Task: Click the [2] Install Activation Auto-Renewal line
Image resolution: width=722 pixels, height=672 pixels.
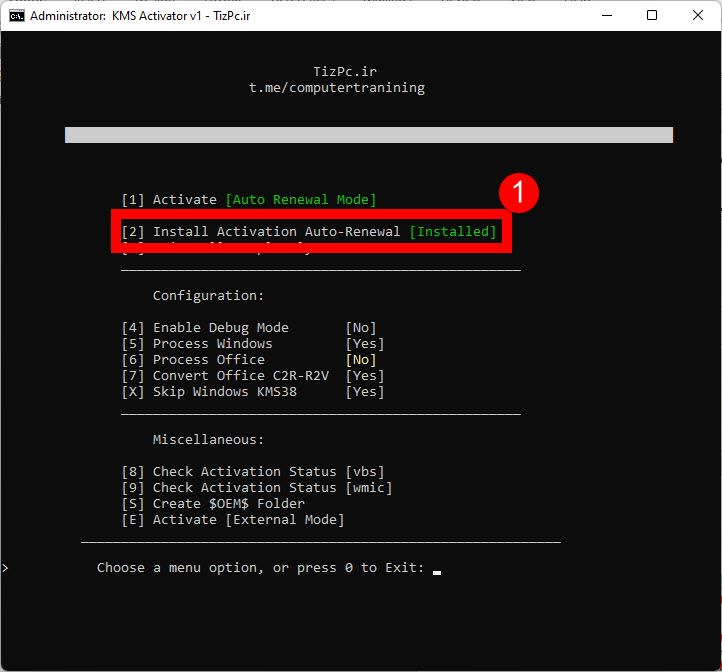Action: click(309, 231)
